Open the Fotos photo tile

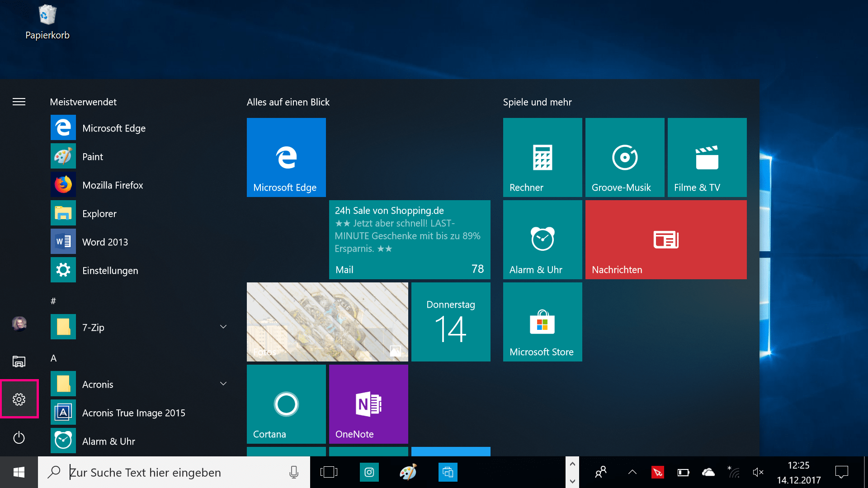coord(327,322)
